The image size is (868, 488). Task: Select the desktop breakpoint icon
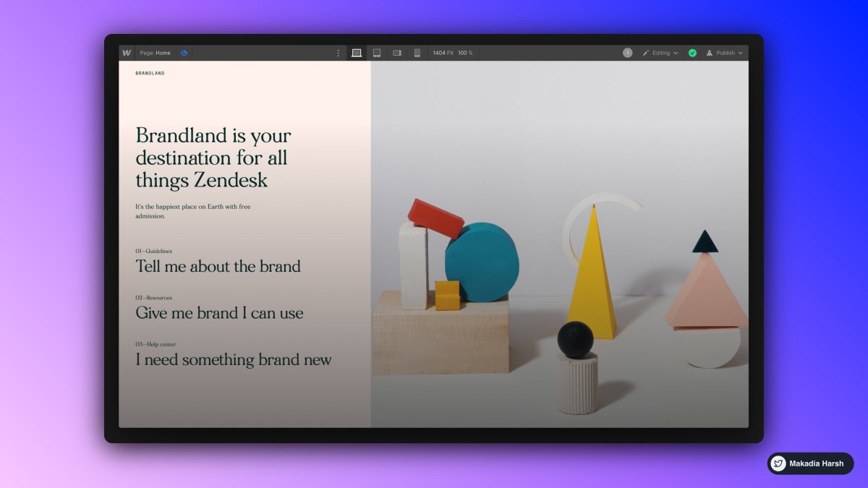pos(357,52)
